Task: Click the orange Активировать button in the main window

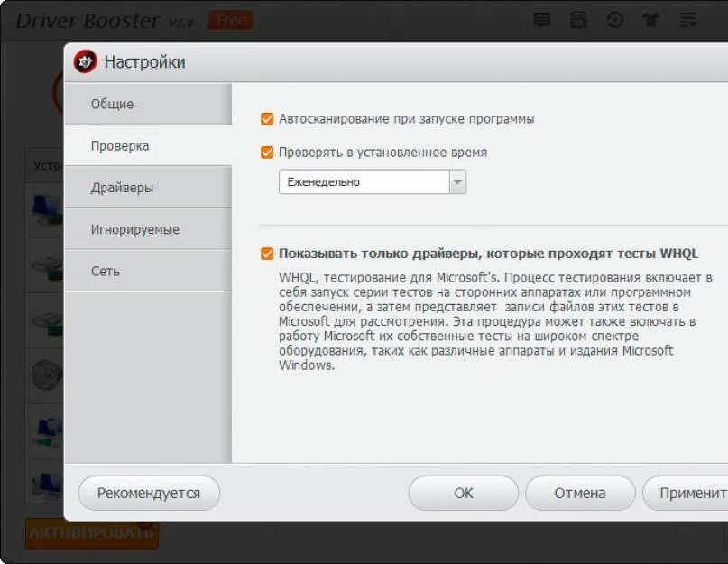Action: [x=92, y=534]
